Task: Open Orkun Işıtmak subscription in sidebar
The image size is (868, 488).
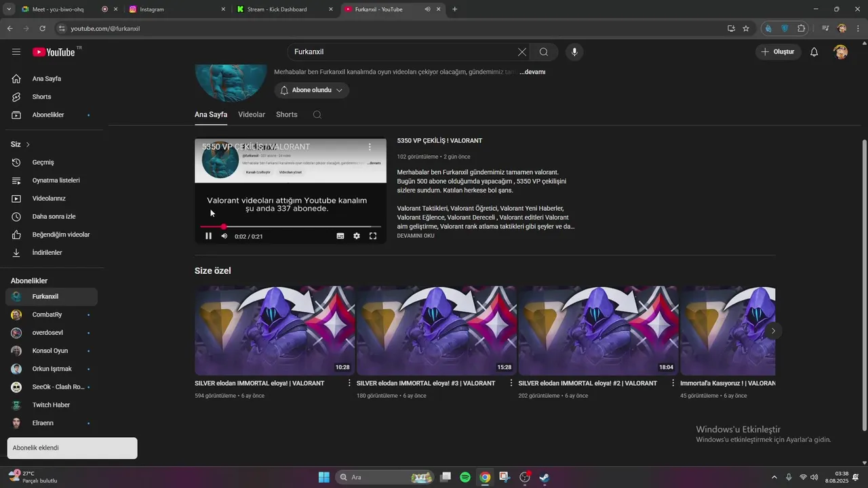Action: [x=52, y=369]
